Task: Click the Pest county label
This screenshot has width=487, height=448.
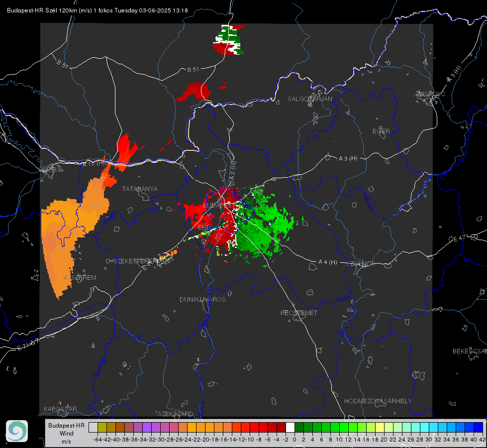Action: 342,300
